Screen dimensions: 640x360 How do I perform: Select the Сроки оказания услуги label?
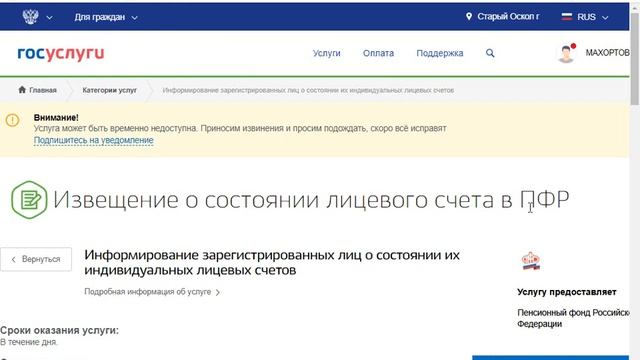click(60, 330)
